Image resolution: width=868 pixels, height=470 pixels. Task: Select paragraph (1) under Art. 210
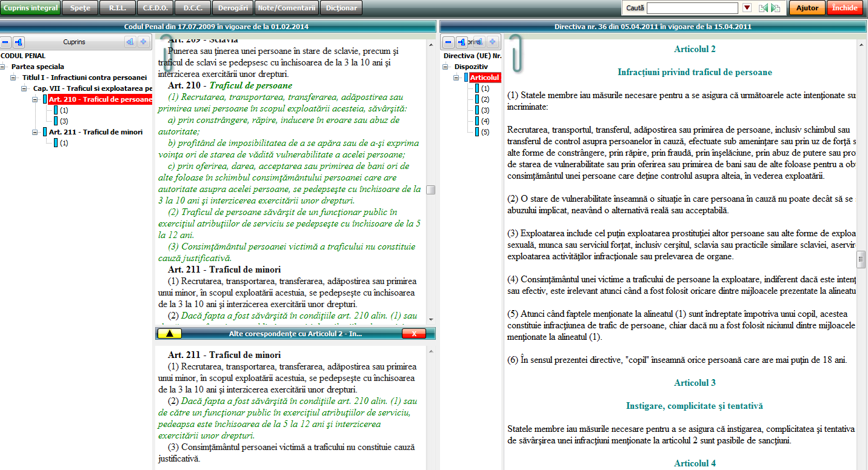click(64, 110)
